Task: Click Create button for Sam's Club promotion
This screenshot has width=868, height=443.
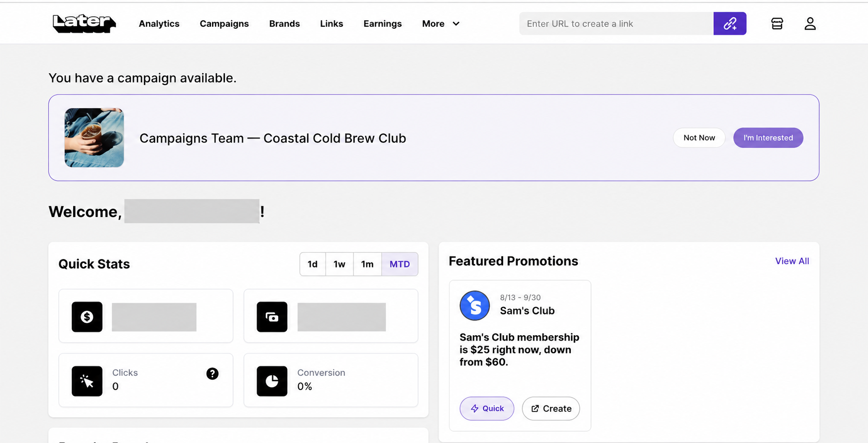Action: 551,408
